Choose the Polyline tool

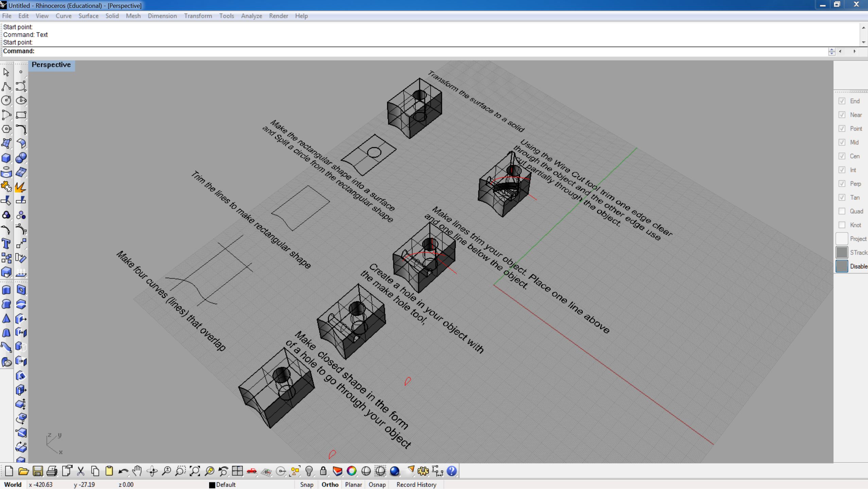6,86
